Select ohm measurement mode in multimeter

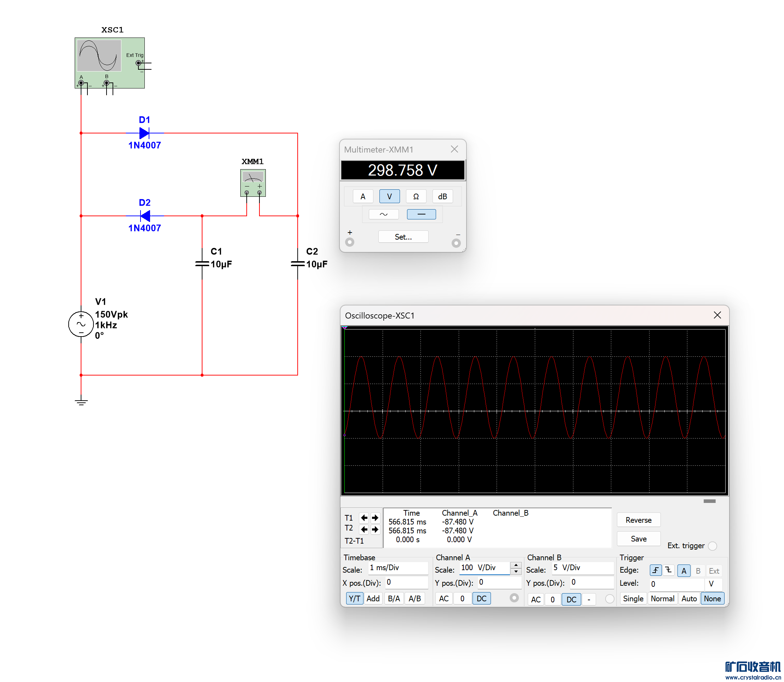(416, 196)
